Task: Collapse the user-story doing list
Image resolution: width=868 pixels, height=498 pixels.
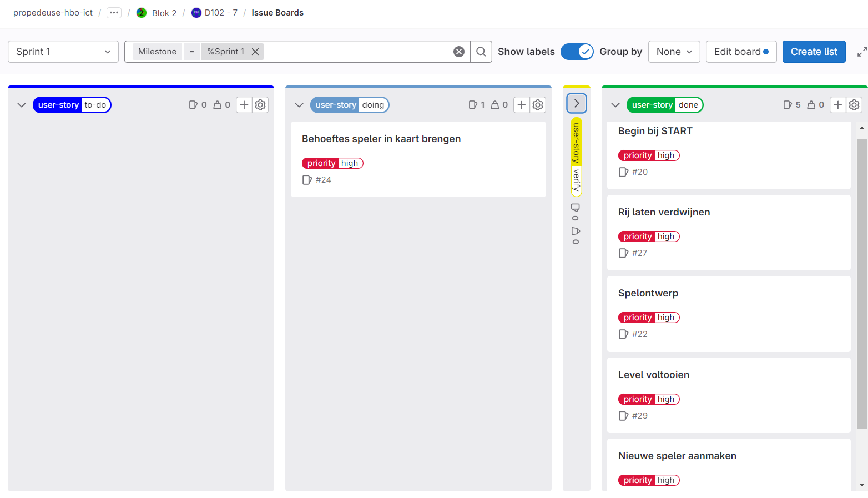Action: 299,105
